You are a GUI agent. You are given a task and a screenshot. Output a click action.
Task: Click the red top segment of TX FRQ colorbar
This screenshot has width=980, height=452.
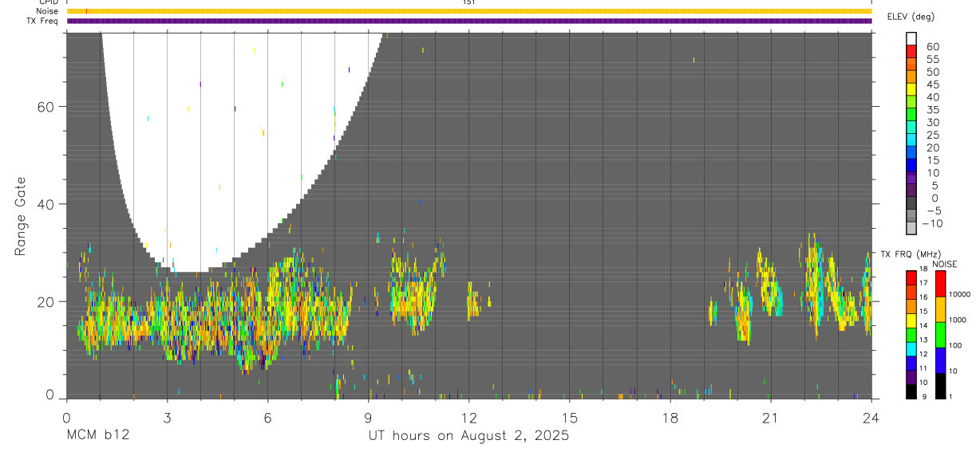[911, 278]
